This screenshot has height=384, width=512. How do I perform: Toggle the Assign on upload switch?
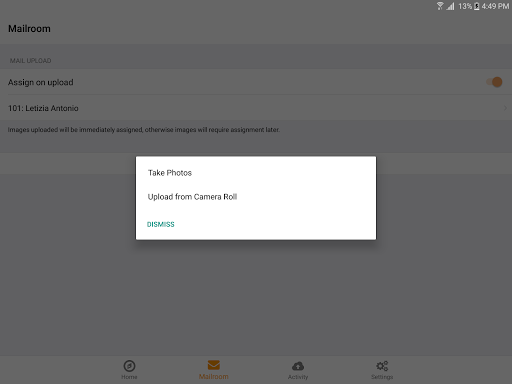494,82
